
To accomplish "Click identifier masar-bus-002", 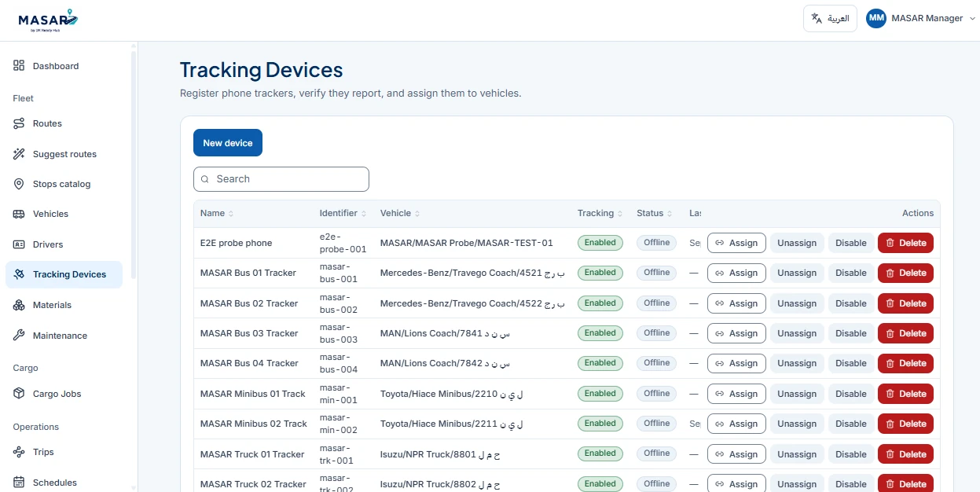I will click(339, 303).
